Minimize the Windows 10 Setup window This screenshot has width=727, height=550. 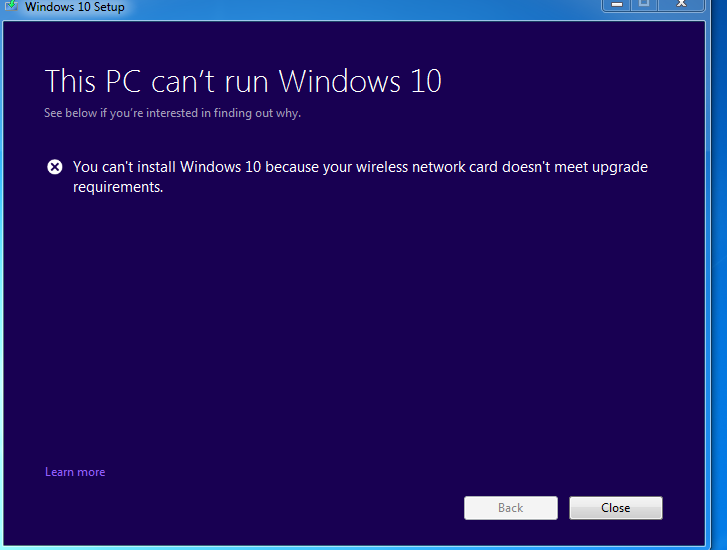pyautogui.click(x=616, y=5)
